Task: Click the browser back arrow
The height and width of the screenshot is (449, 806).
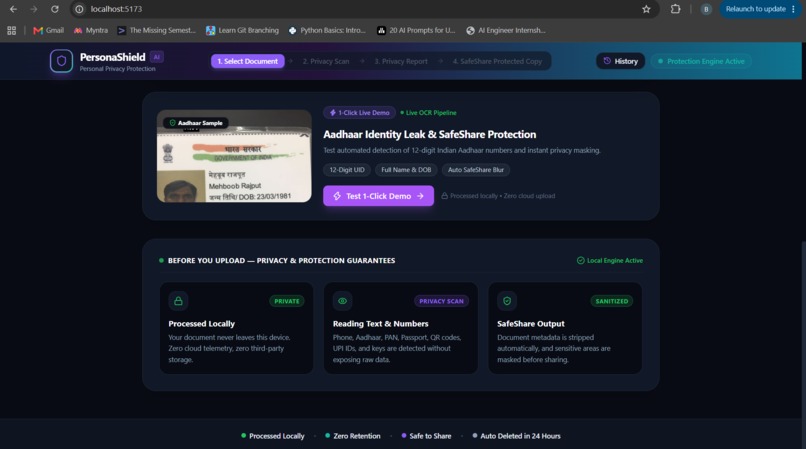Action: (x=13, y=9)
